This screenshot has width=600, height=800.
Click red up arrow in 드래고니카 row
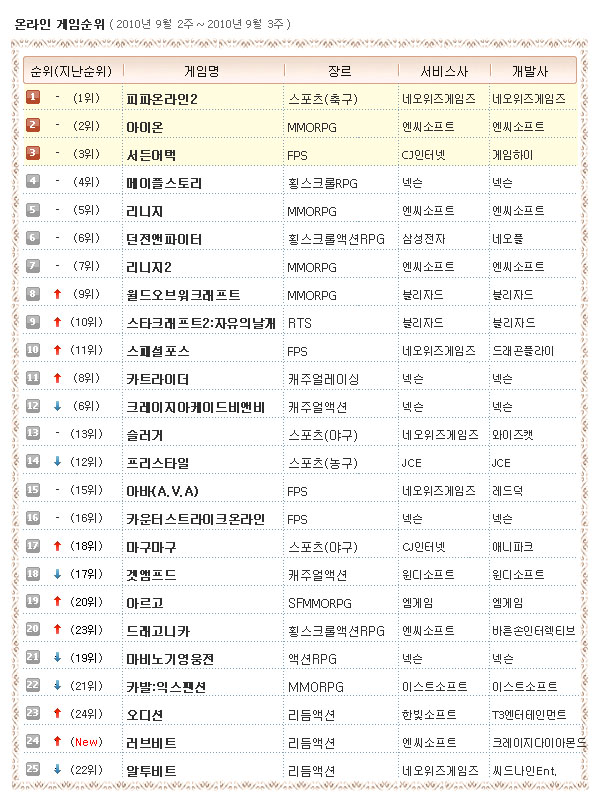pyautogui.click(x=58, y=630)
